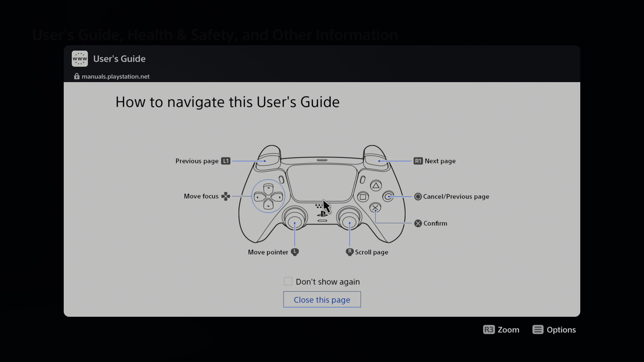The width and height of the screenshot is (644, 362).
Task: Click the Close this page button
Action: click(x=322, y=299)
